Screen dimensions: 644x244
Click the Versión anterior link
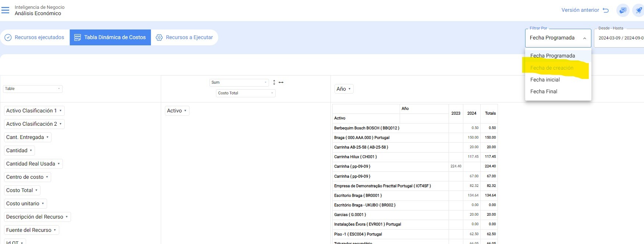(x=580, y=10)
